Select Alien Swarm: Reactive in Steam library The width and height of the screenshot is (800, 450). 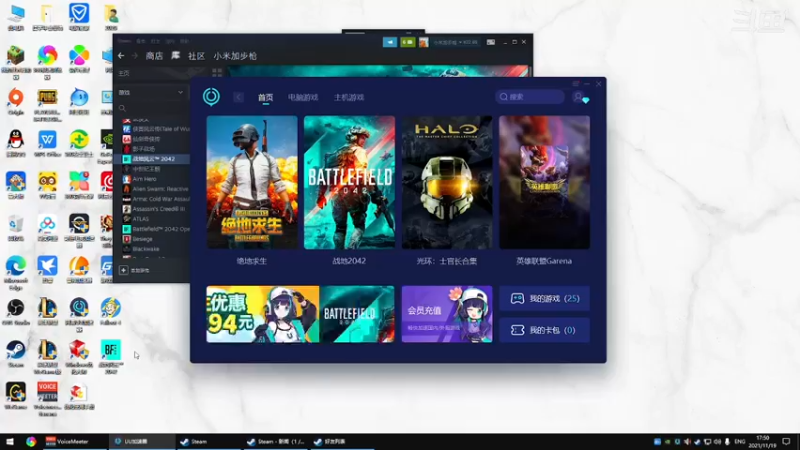coord(156,189)
